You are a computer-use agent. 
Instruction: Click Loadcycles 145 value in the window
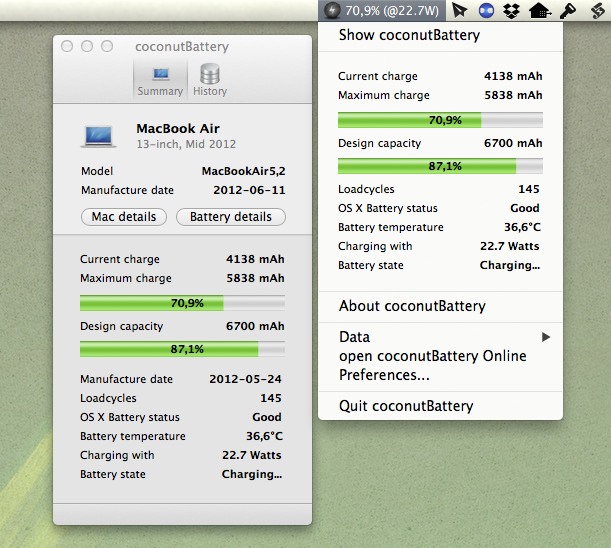pos(271,398)
